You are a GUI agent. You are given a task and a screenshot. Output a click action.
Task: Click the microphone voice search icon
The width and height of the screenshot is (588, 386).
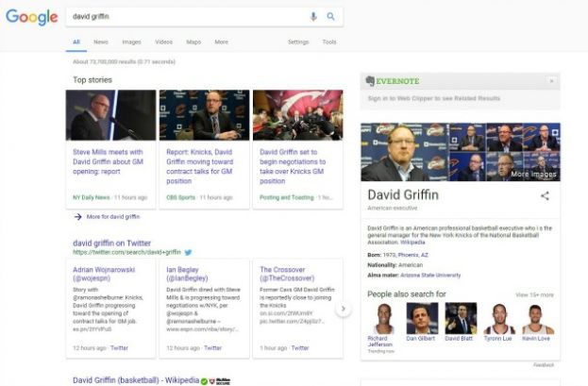coord(313,16)
